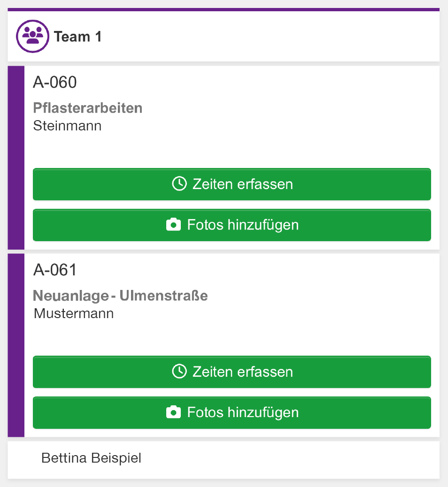
Task: Open order number A-061
Action: click(55, 270)
